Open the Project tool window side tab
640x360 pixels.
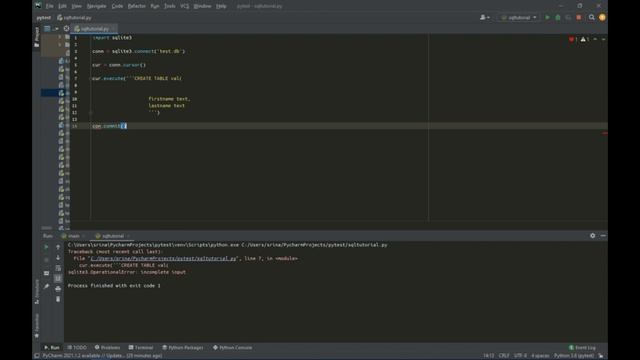click(x=37, y=37)
